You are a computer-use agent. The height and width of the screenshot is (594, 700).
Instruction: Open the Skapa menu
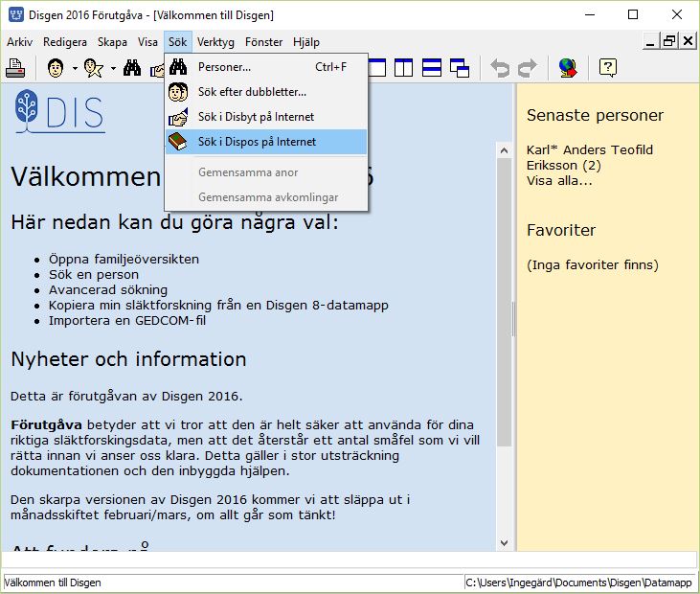pyautogui.click(x=112, y=42)
